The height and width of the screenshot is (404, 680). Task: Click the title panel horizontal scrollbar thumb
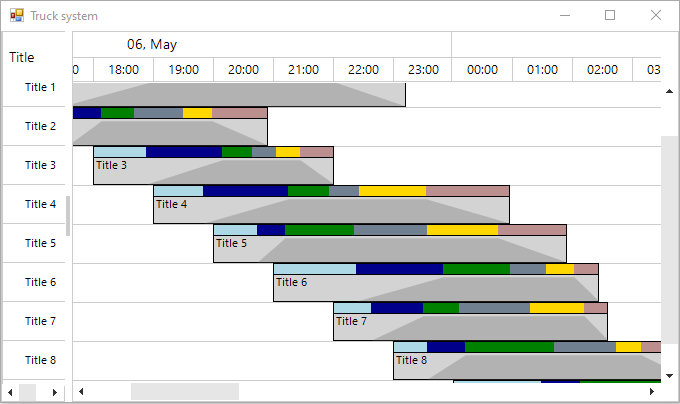click(x=27, y=392)
